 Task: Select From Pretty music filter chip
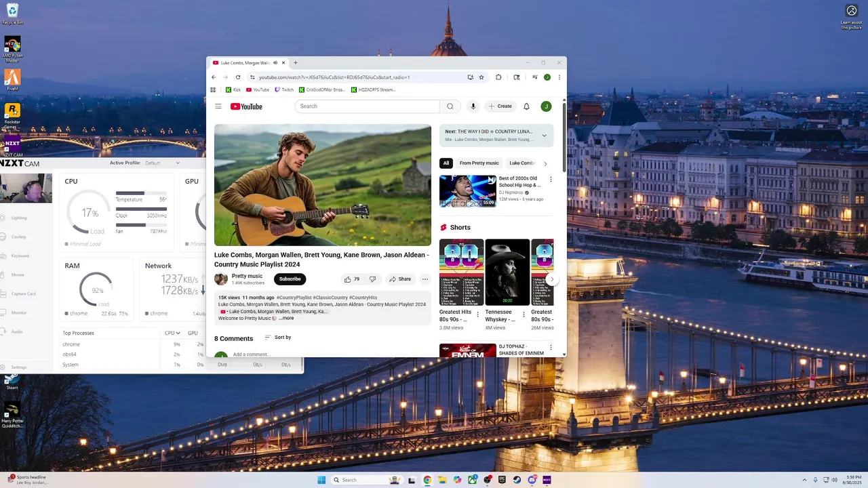click(479, 163)
